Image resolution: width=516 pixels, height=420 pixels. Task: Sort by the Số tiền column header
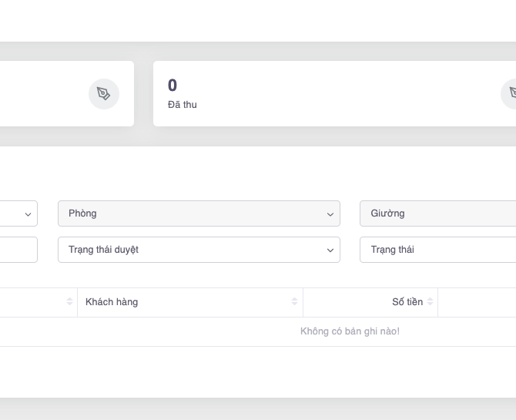tap(407, 302)
